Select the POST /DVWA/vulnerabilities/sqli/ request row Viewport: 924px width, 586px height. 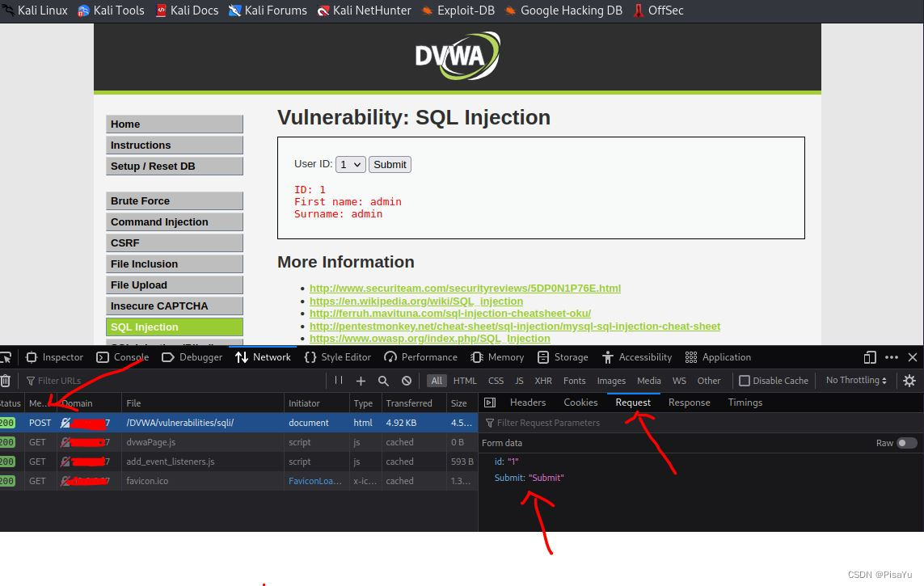coord(238,423)
